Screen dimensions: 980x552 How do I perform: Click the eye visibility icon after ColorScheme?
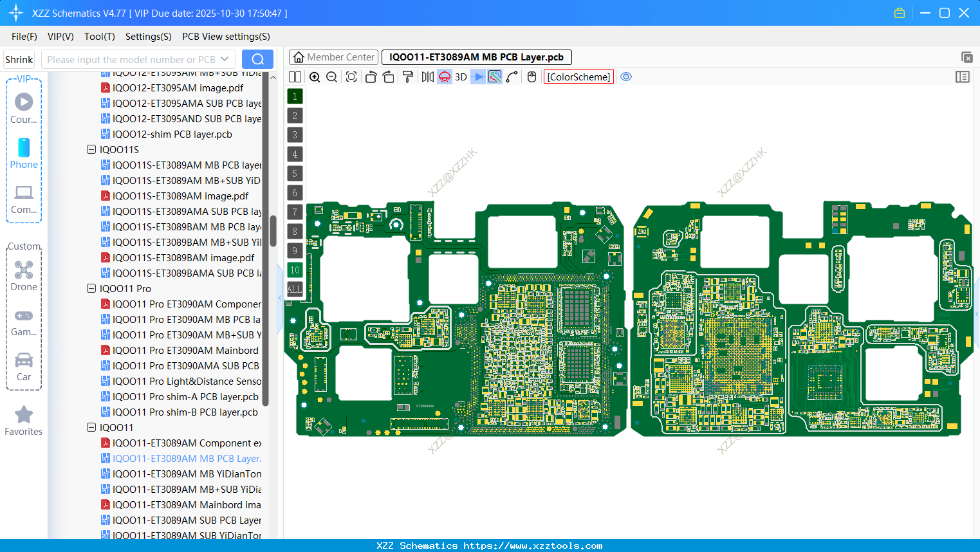626,77
